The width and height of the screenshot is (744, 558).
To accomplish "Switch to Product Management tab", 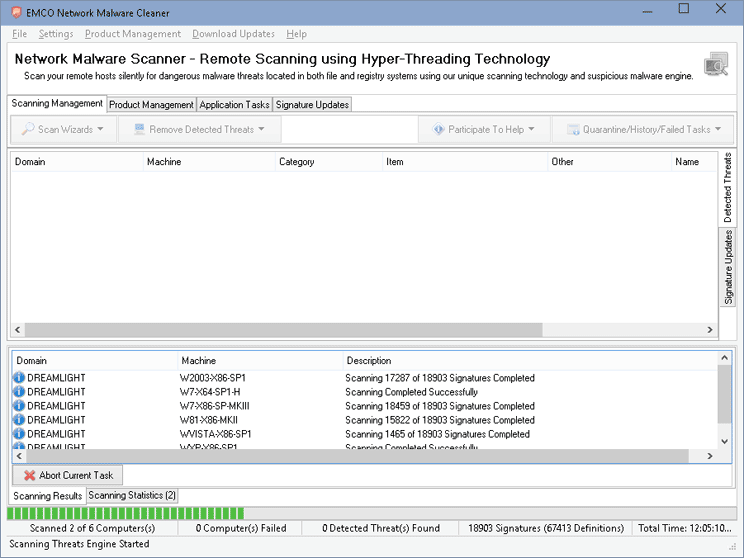I will coord(151,104).
